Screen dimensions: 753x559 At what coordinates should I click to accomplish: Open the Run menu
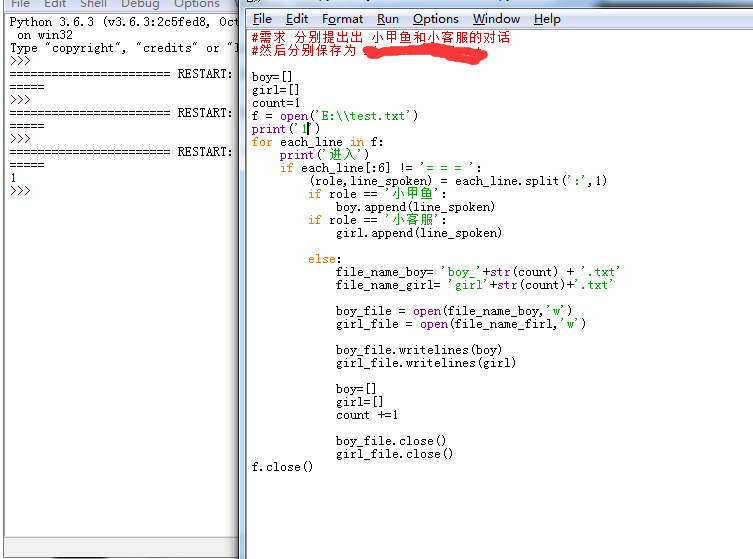(388, 19)
